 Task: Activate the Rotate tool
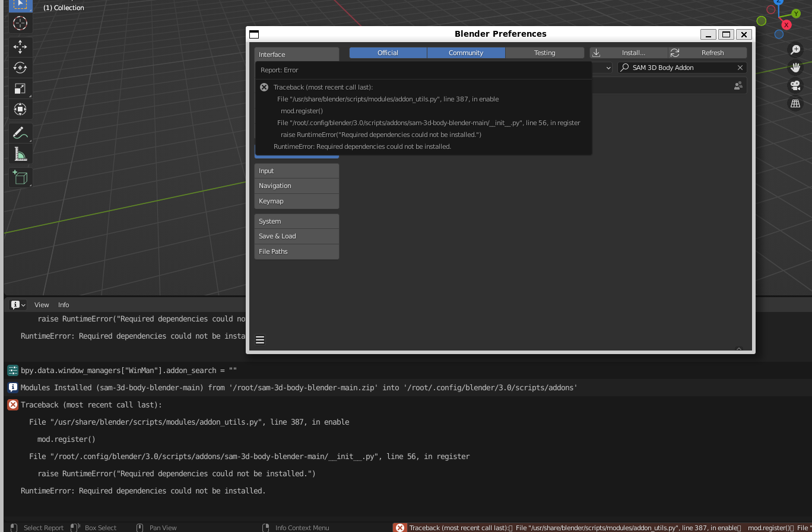[x=20, y=68]
